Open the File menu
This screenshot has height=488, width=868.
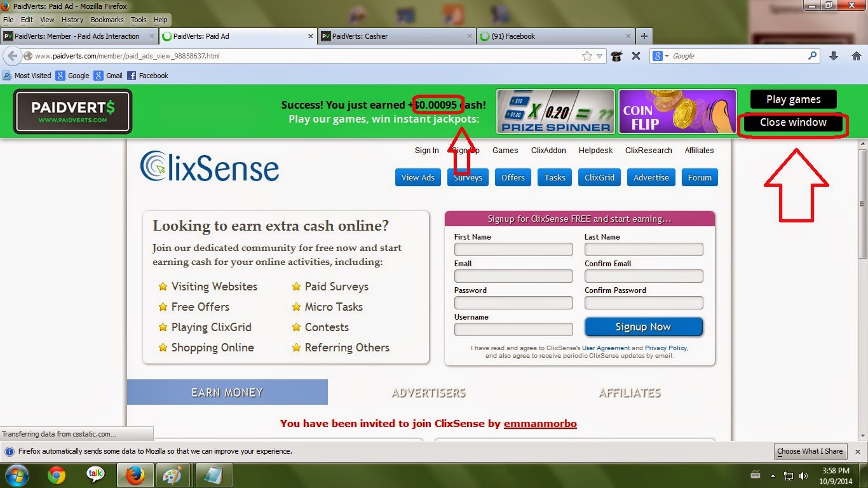pyautogui.click(x=8, y=20)
